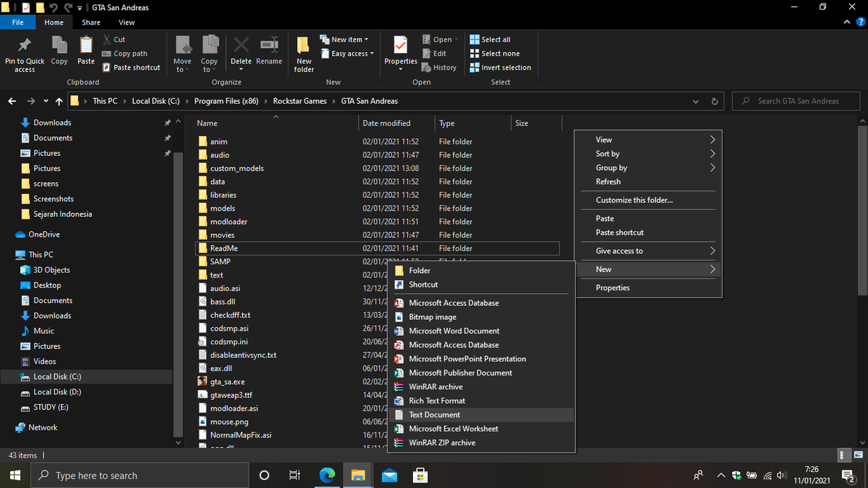Screen dimensions: 868x488
Task: Select Local Disk (D:) in sidebar
Action: coord(57,392)
